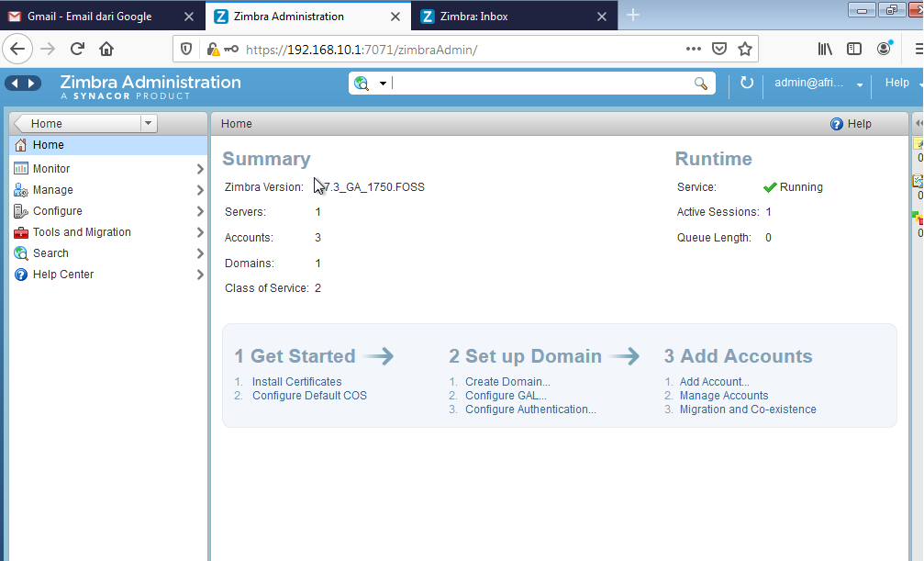The image size is (924, 561).
Task: Click the Search globe icon in sidebar
Action: click(20, 253)
